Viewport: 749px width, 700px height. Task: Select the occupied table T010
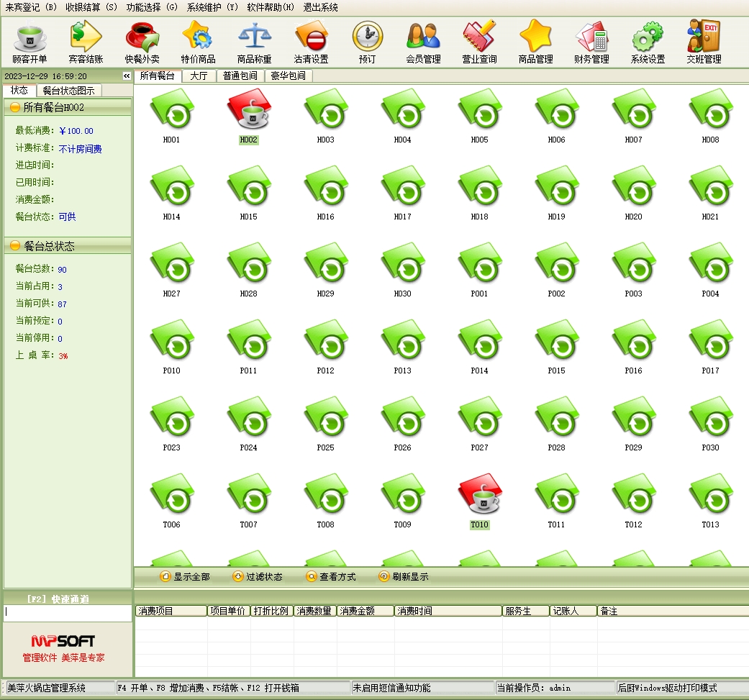[x=479, y=500]
